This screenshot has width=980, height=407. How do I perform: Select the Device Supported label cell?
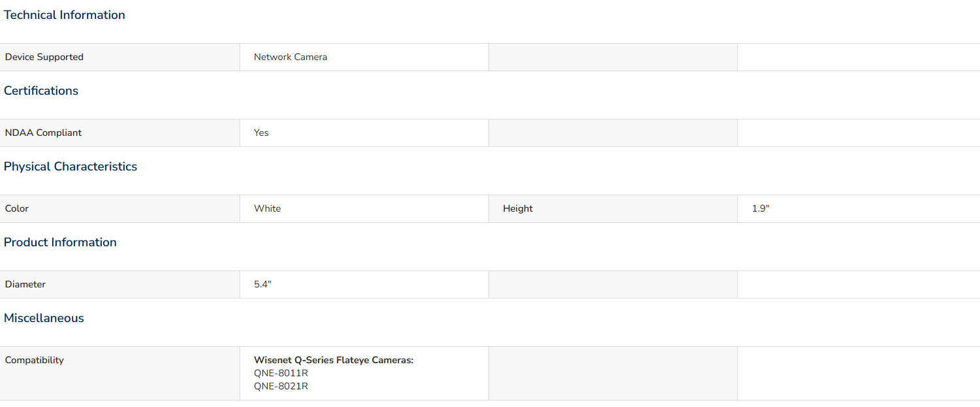click(120, 57)
